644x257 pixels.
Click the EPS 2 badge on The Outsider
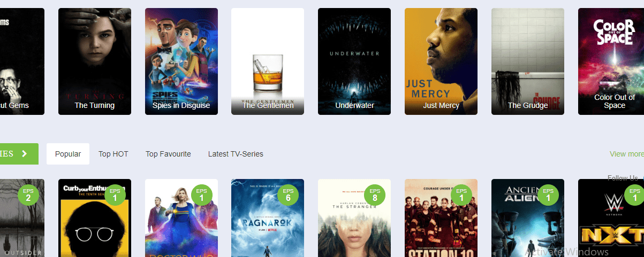28,195
